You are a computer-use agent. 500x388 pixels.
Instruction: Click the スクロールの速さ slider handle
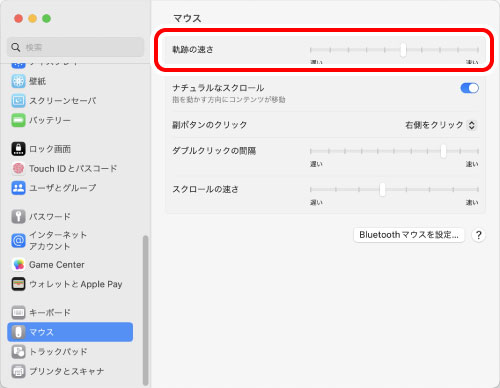click(x=382, y=189)
